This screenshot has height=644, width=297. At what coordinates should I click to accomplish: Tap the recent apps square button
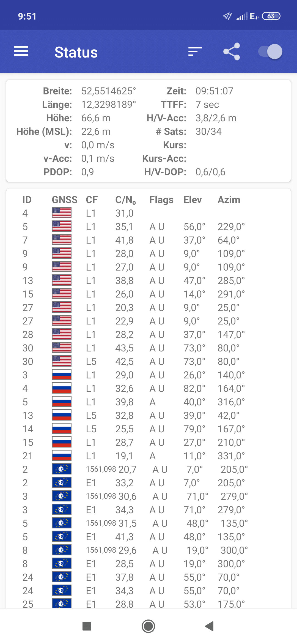87,626
